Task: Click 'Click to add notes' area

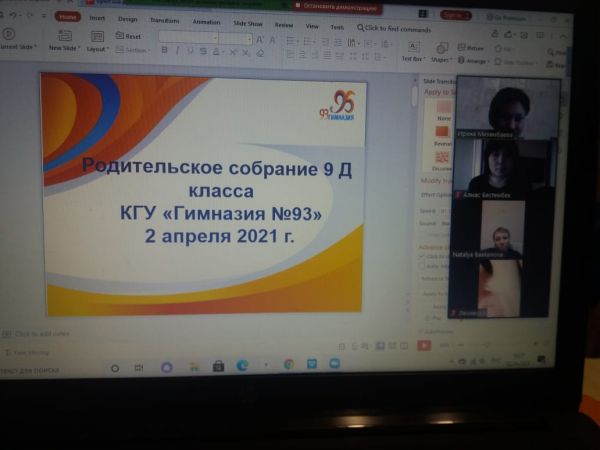Action: 42,333
